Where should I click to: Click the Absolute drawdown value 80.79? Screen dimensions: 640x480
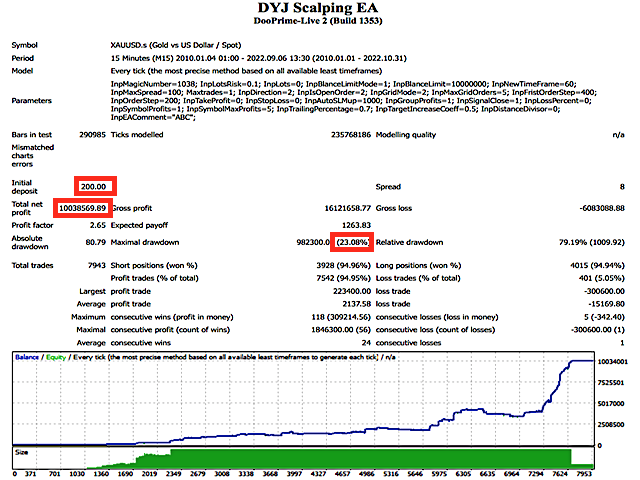tap(96, 242)
